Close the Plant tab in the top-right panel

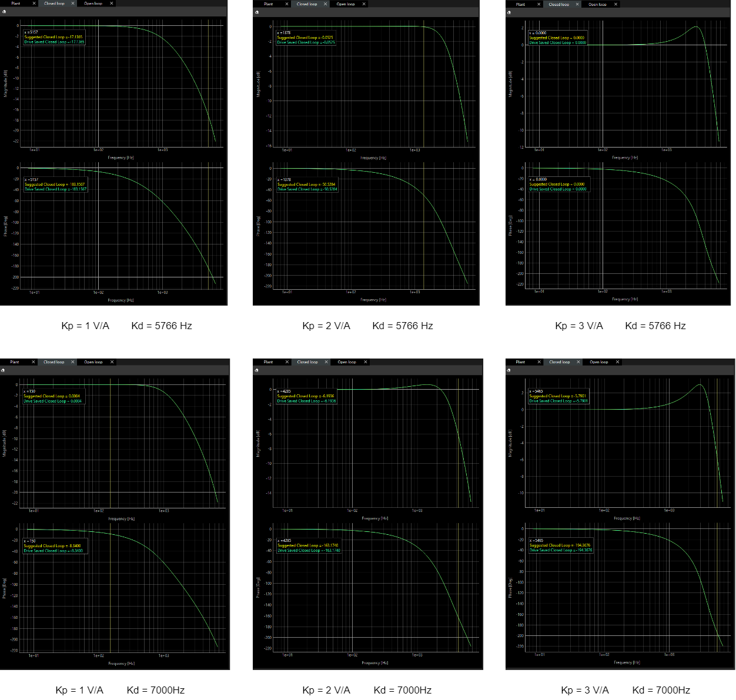tap(538, 4)
